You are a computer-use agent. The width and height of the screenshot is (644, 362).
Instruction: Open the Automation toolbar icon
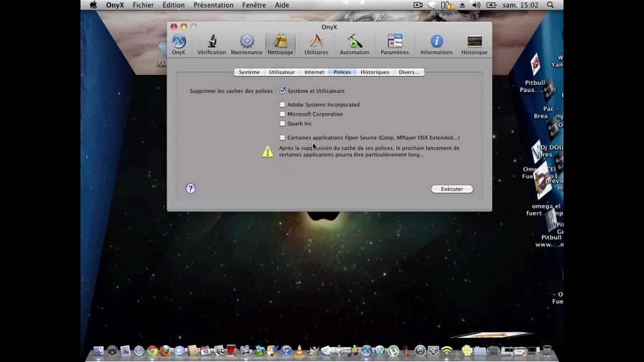pos(354,45)
